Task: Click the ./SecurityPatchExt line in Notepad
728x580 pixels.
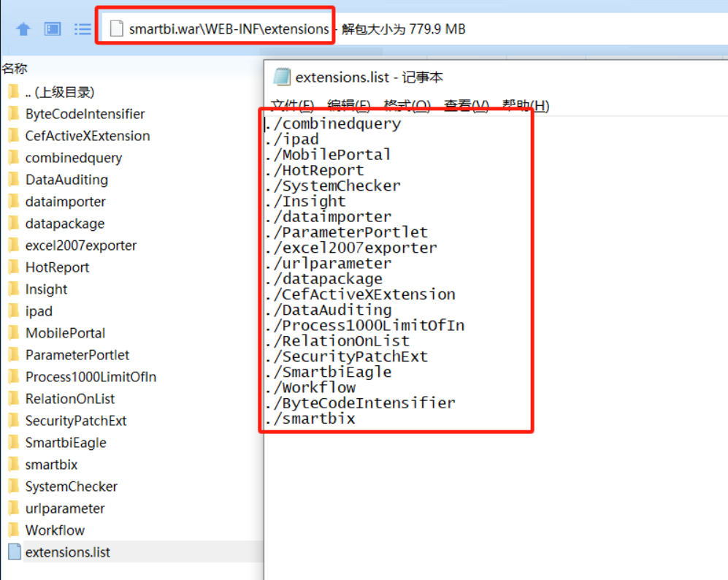Action: (x=346, y=356)
